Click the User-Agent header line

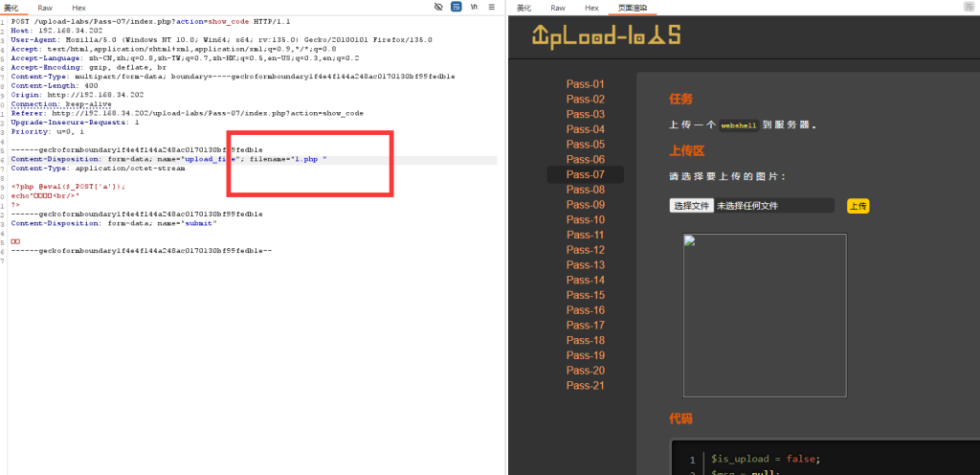(222, 40)
